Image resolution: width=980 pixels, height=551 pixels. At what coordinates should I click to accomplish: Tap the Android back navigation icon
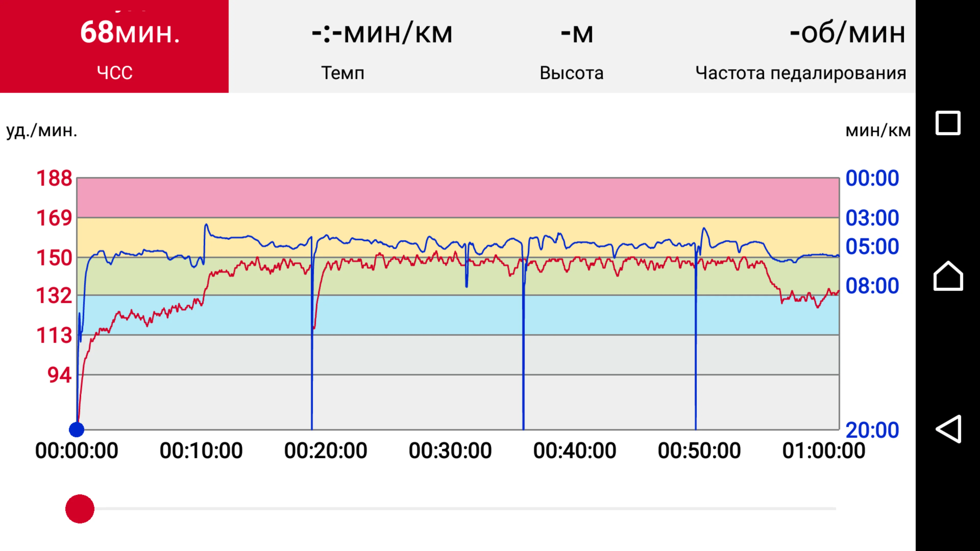[x=948, y=429]
